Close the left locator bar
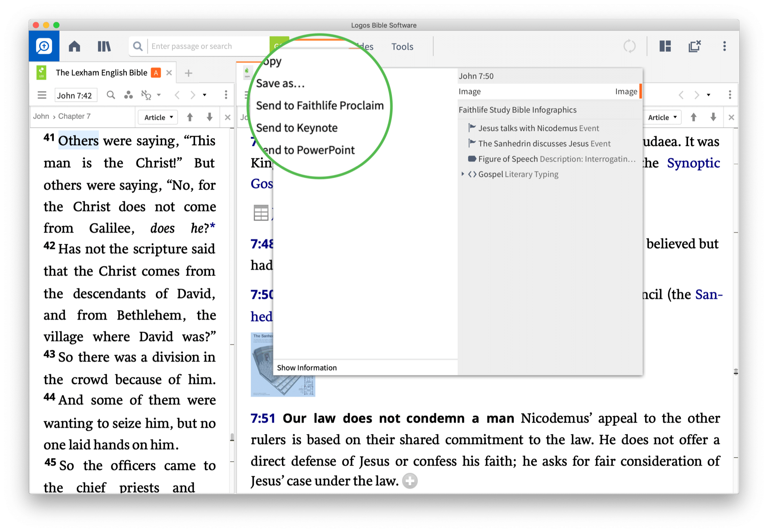 tap(227, 117)
